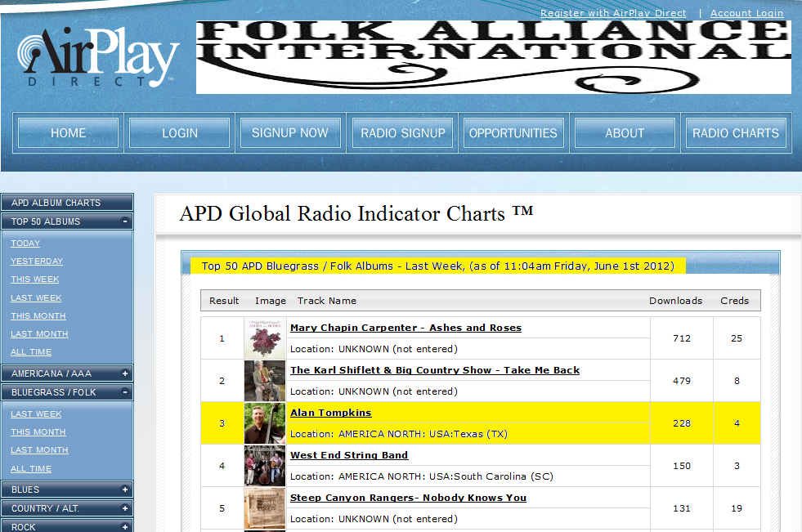Open THIS MONTH under Bluegrass / Folk
The height and width of the screenshot is (532, 802).
pyautogui.click(x=38, y=431)
